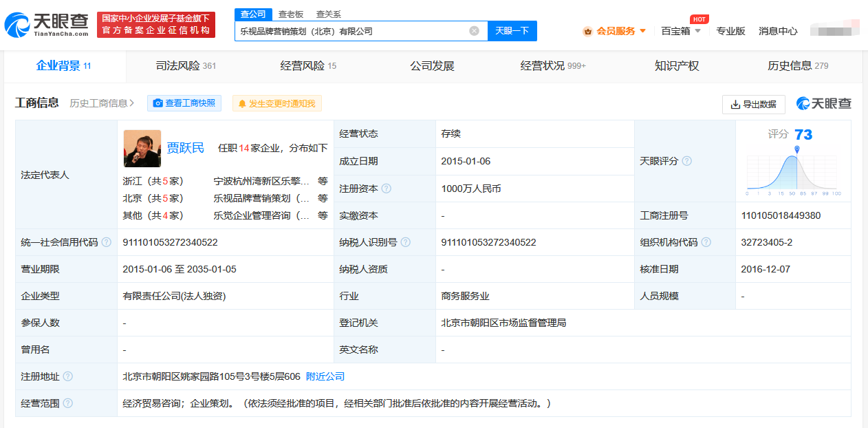Screen dimensions: 868x428
Task: Click the 天眼一下 search button
Action: pos(512,31)
